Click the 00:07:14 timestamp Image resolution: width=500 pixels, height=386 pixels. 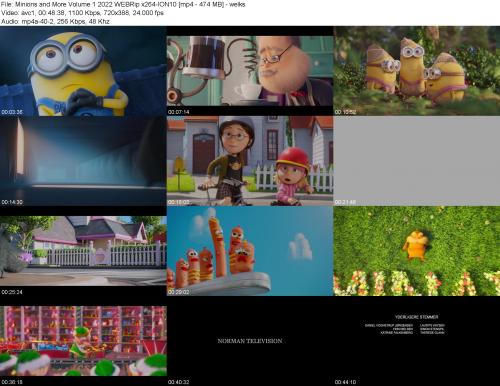pyautogui.click(x=179, y=112)
